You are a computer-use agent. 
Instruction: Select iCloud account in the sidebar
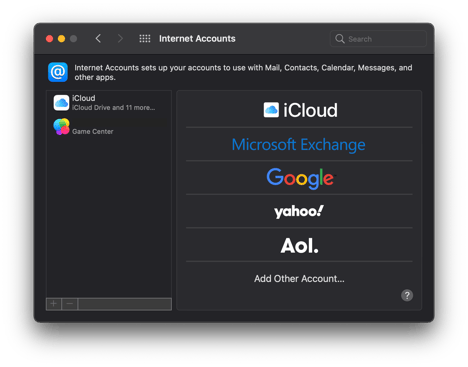[x=109, y=103]
